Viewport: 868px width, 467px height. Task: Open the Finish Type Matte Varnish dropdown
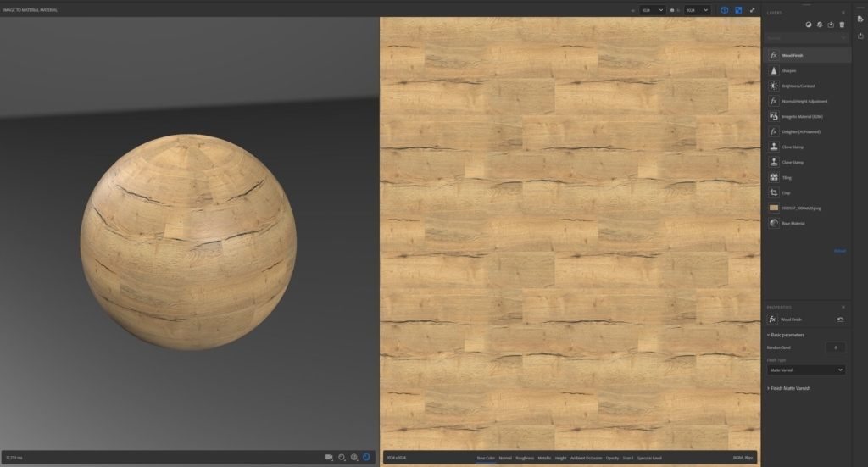pos(806,370)
